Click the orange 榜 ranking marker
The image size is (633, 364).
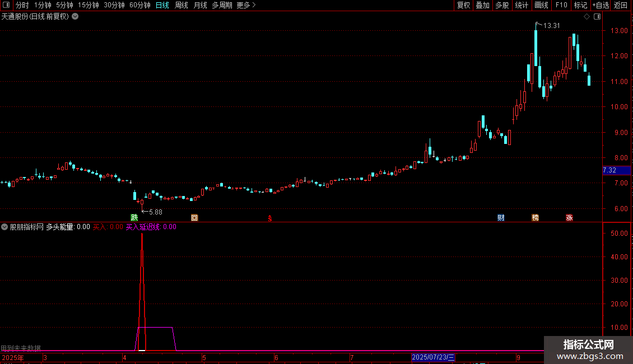(x=536, y=218)
